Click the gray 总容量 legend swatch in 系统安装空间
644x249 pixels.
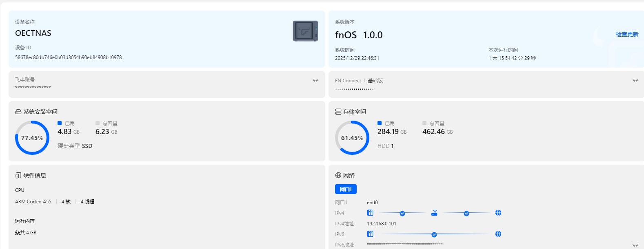coord(98,123)
